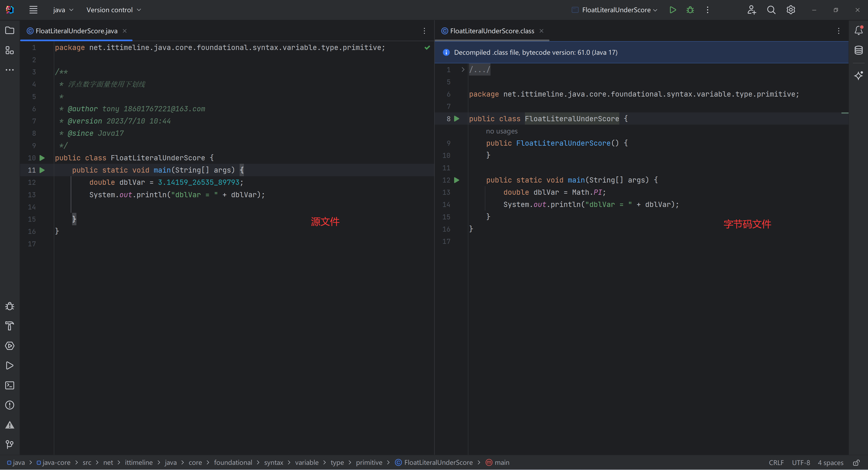Open the Terminal tool window
Viewport: 868px width, 470px height.
click(10, 385)
